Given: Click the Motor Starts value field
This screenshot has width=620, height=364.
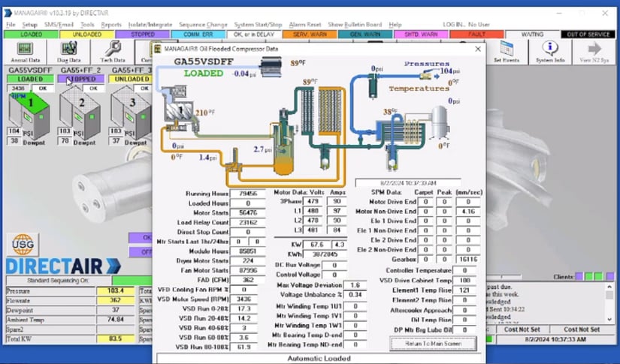Looking at the screenshot, I should tap(248, 213).
